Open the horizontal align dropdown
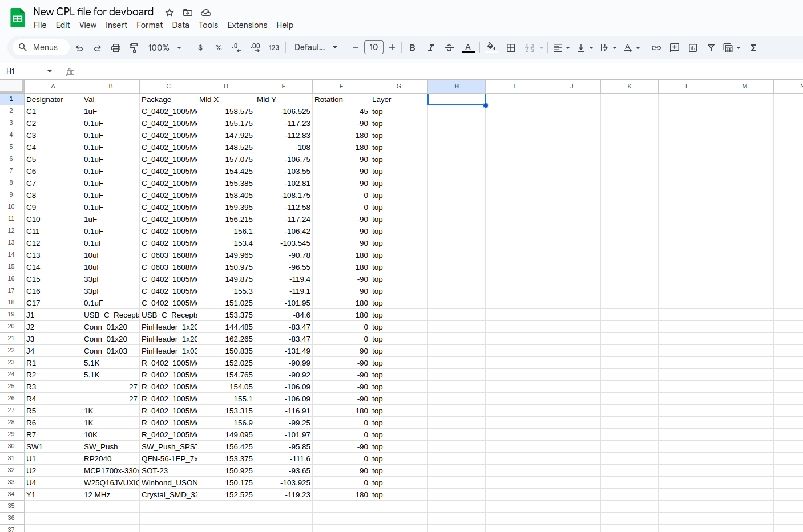The height and width of the screenshot is (532, 803). pyautogui.click(x=562, y=48)
